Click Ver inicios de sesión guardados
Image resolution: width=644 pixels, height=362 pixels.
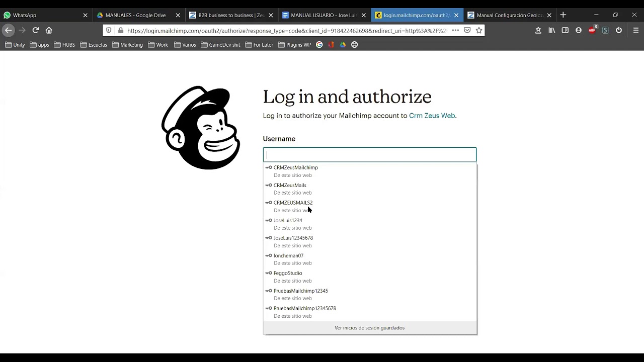coord(370,328)
